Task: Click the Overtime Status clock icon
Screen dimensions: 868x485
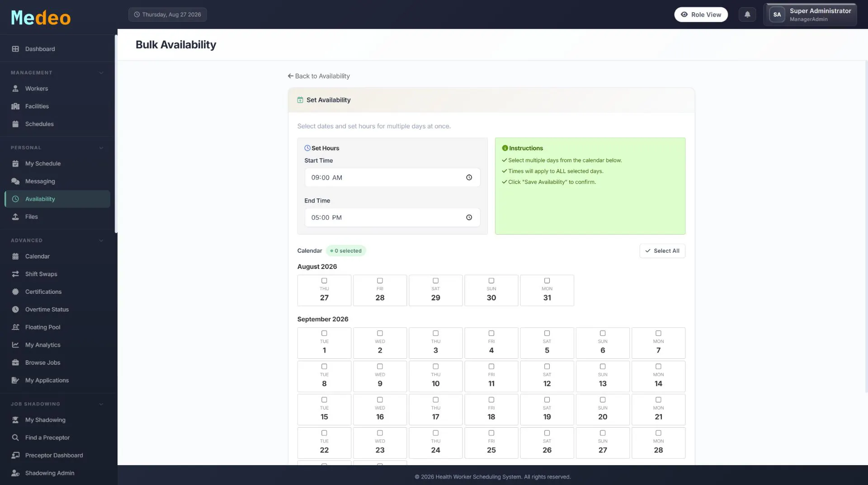Action: (x=15, y=309)
